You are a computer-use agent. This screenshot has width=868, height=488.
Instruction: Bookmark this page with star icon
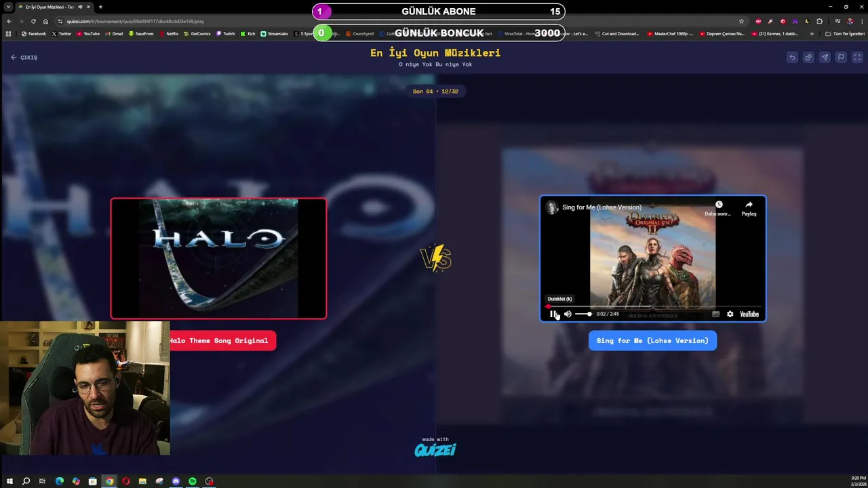coord(741,21)
